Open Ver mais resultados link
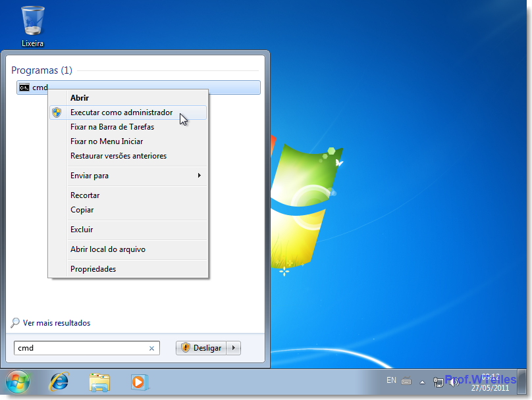The width and height of the screenshot is (532, 400). [x=57, y=323]
